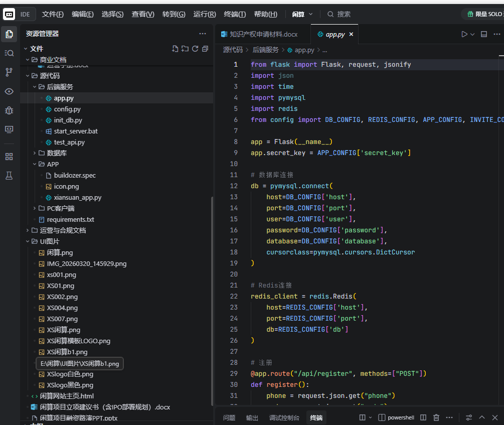Viewport: 504px width, 425px height.
Task: Open the Search view in activity bar
Action: (9, 53)
